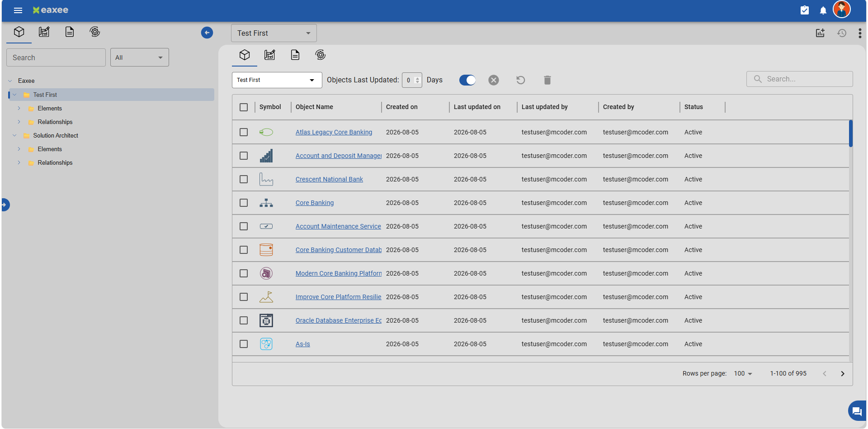The height and width of the screenshot is (429, 868).
Task: Go to next page of results
Action: (843, 373)
